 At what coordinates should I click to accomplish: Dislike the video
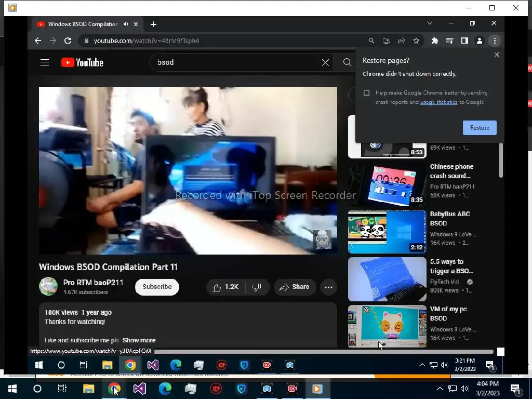257,287
